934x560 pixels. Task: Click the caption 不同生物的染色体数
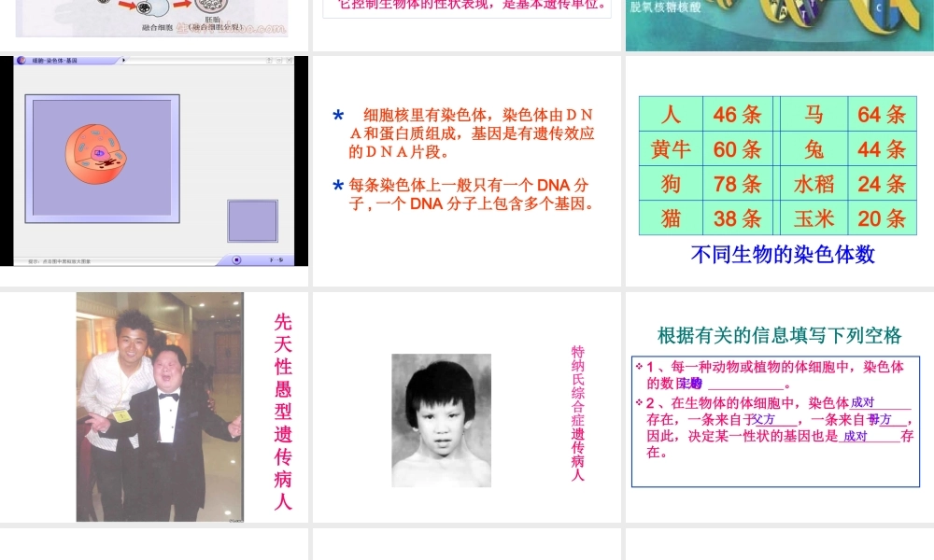coord(783,254)
